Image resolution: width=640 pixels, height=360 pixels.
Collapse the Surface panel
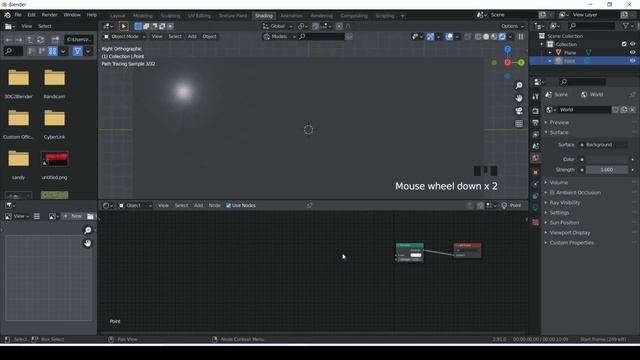(x=558, y=132)
